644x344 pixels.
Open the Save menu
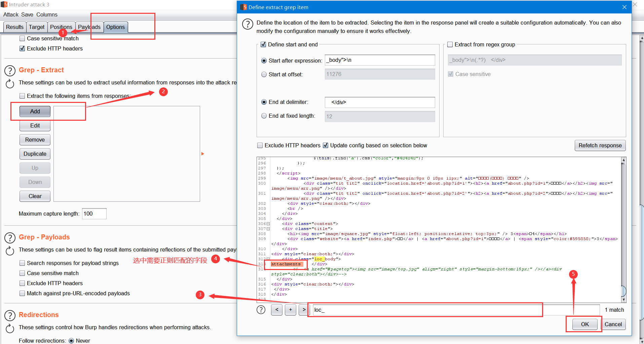tap(27, 14)
